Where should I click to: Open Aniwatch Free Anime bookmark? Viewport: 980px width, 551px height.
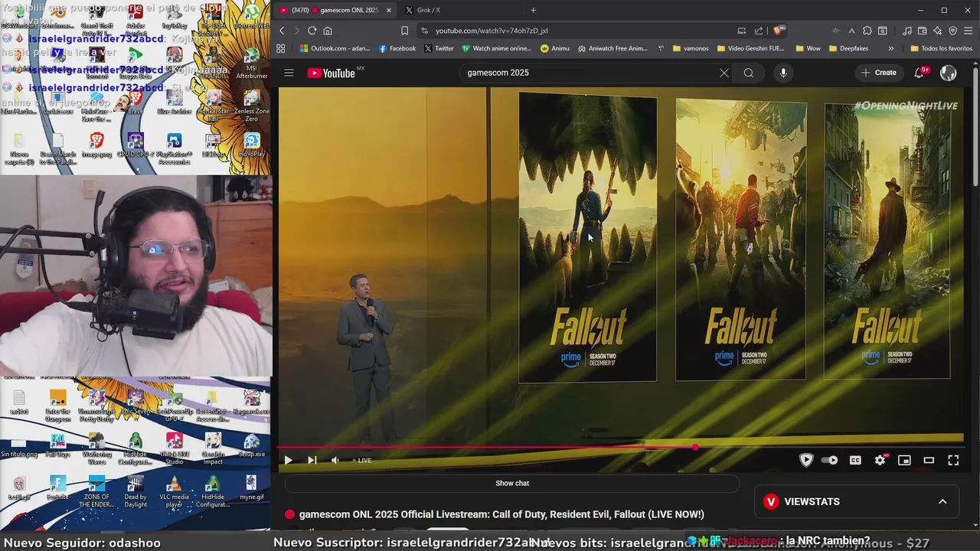pyautogui.click(x=612, y=48)
